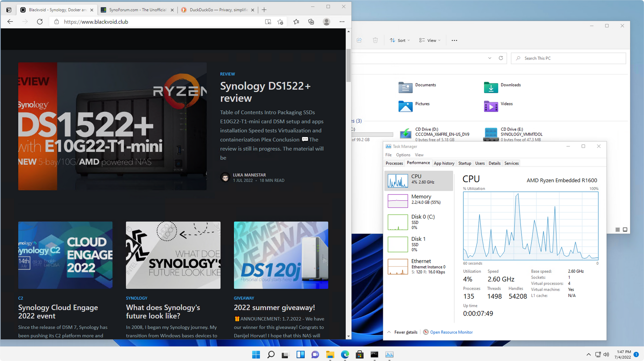This screenshot has height=361, width=644.
Task: Click the browser scroll down arrow
Action: [x=348, y=336]
